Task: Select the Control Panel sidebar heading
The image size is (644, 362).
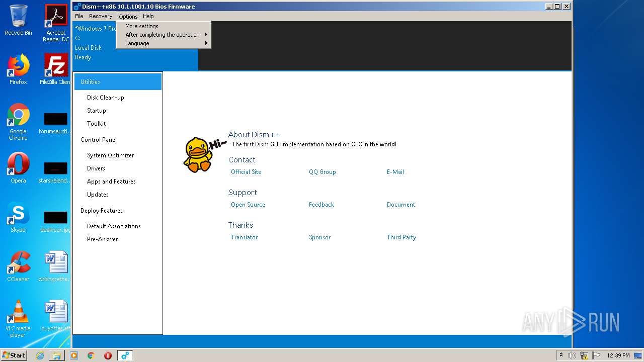Action: pos(98,140)
